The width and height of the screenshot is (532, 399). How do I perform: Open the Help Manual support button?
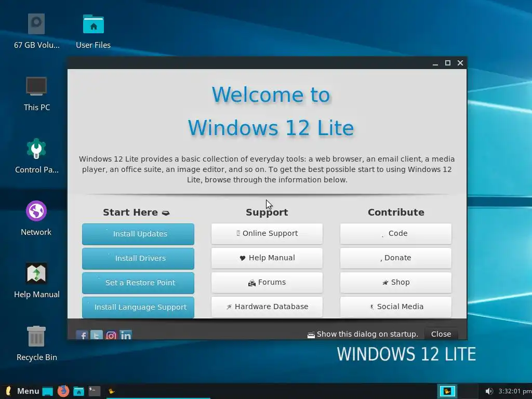[267, 258]
